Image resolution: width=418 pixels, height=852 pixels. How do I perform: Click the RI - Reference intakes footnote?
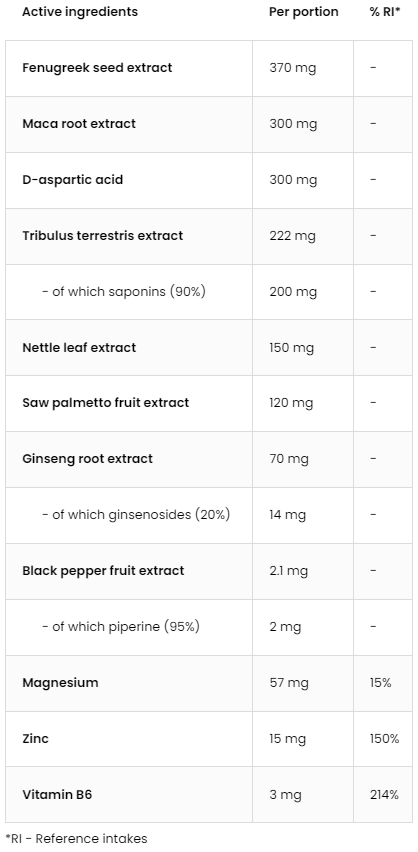tap(77, 838)
